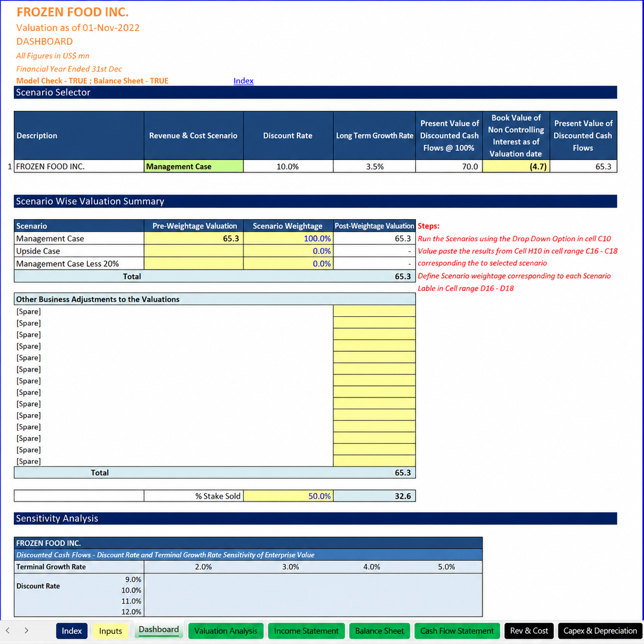
Task: Click the 9.0% discount rate row
Action: pyautogui.click(x=133, y=579)
